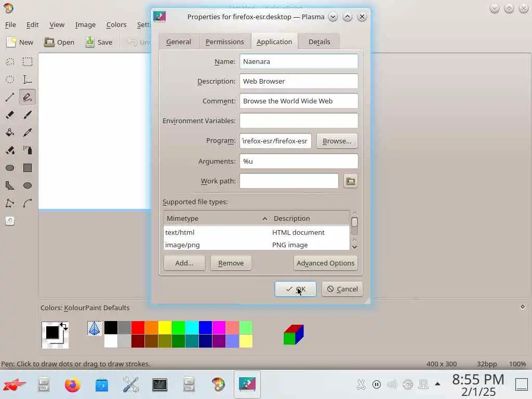The image size is (532, 399).
Task: Launch Firefox from the taskbar
Action: tap(73, 385)
